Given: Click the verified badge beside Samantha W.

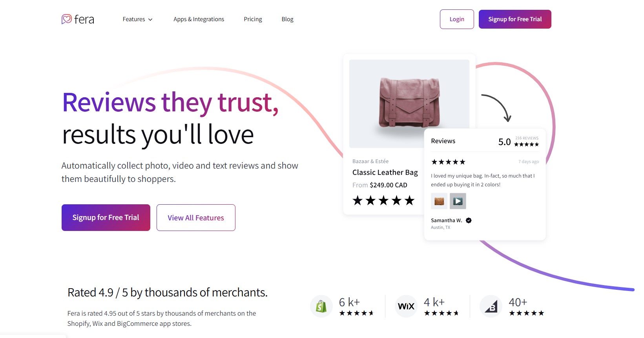Looking at the screenshot, I should point(469,220).
